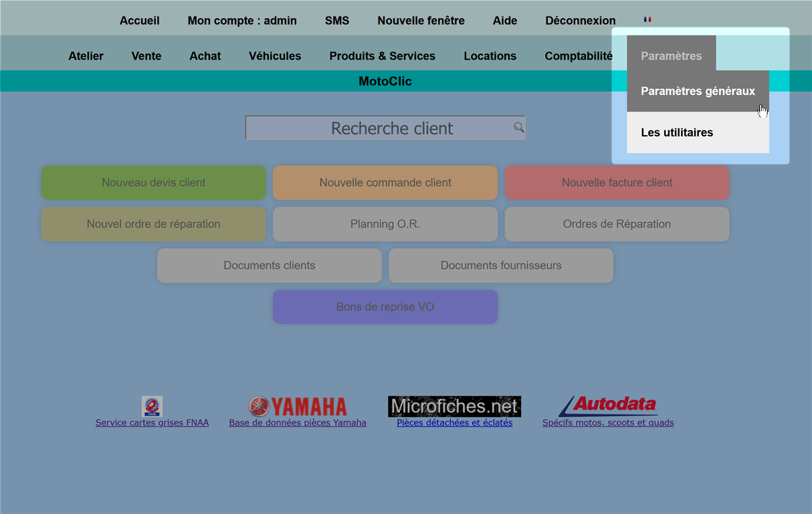Click the Nouveau devis client button

(154, 183)
